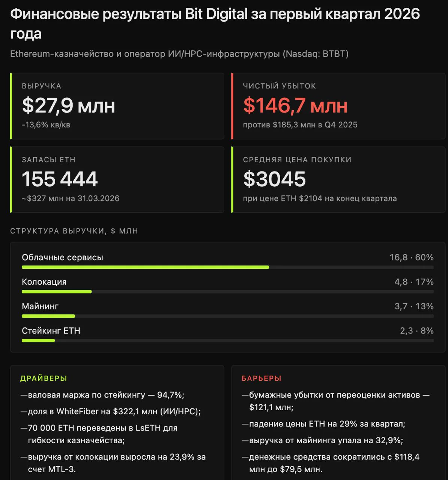Click the '-13,6% кв/кв' change text
The image size is (448, 480).
coord(46,125)
